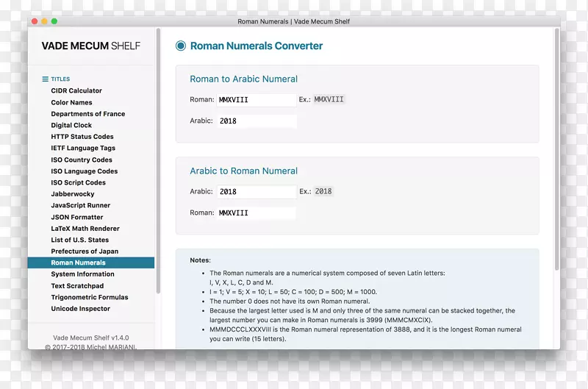Open CIDR Calculator from the sidebar
The image size is (588, 389).
76,90
